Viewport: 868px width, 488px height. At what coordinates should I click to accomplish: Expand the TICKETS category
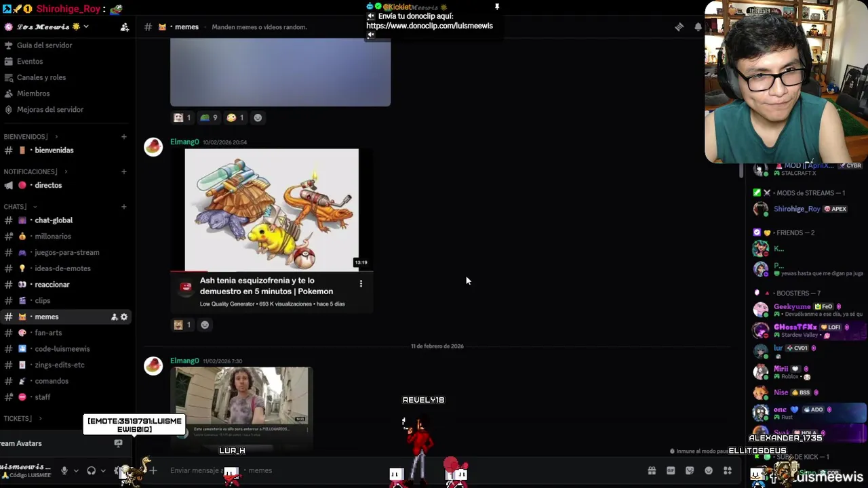(x=22, y=419)
